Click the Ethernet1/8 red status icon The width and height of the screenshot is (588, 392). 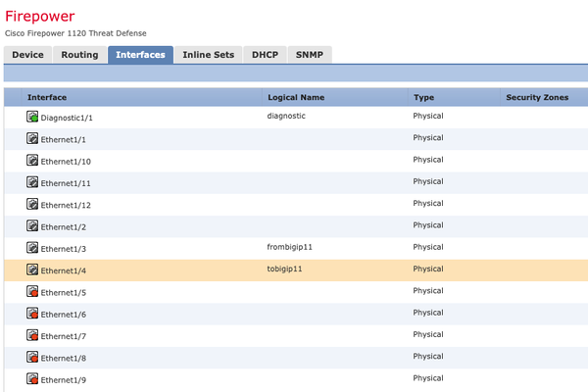point(32,357)
